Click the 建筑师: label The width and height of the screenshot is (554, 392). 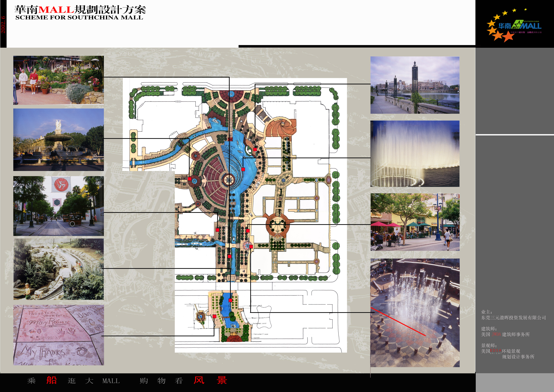[x=489, y=329]
